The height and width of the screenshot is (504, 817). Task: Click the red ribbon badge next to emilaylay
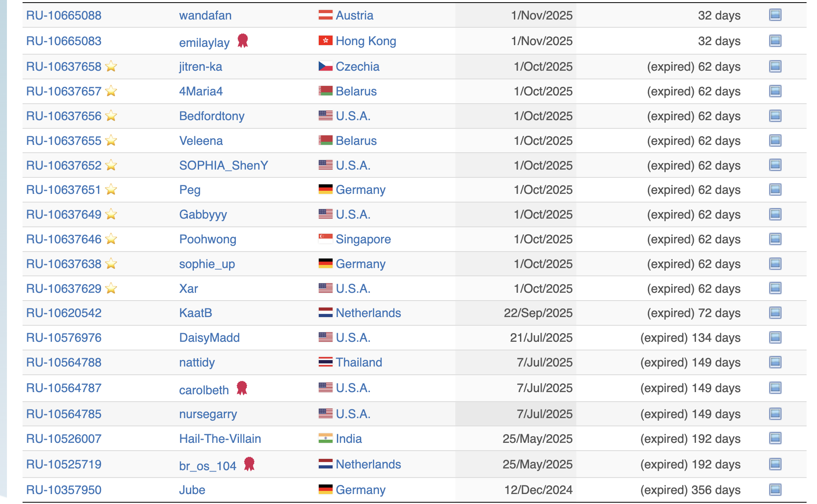pyautogui.click(x=243, y=41)
